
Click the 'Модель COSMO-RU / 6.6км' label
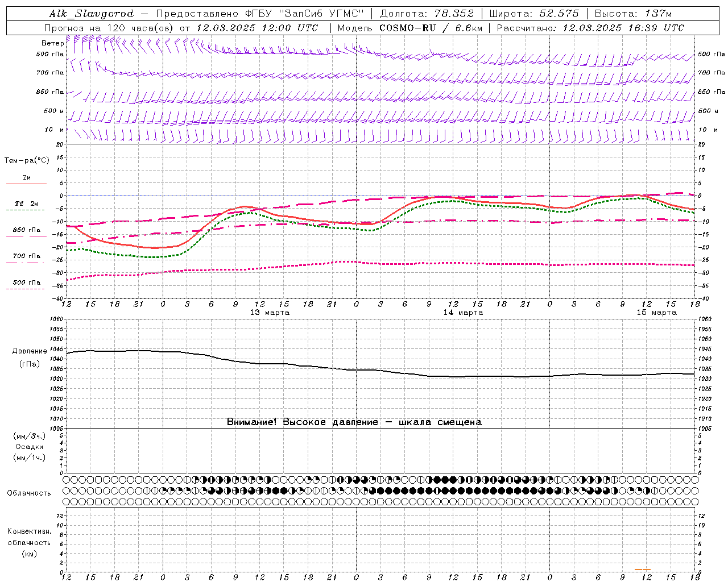(x=410, y=28)
